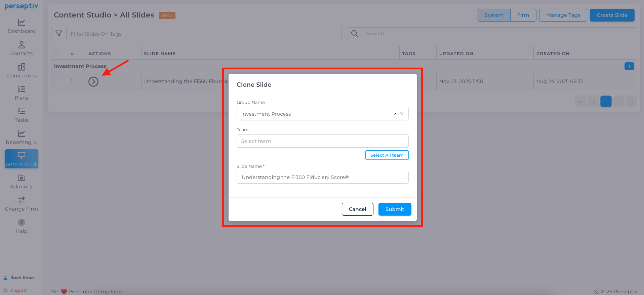Click Cancel in the Clone Slide dialog
The width and height of the screenshot is (644, 295).
pyautogui.click(x=358, y=209)
